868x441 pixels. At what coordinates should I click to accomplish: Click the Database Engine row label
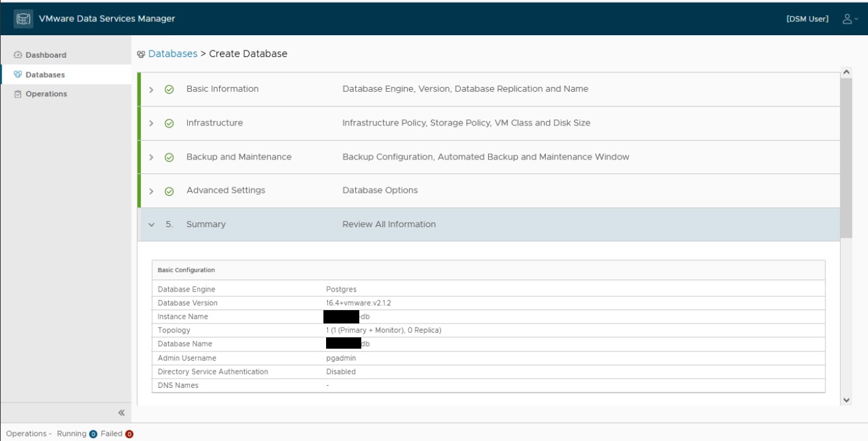click(x=187, y=290)
